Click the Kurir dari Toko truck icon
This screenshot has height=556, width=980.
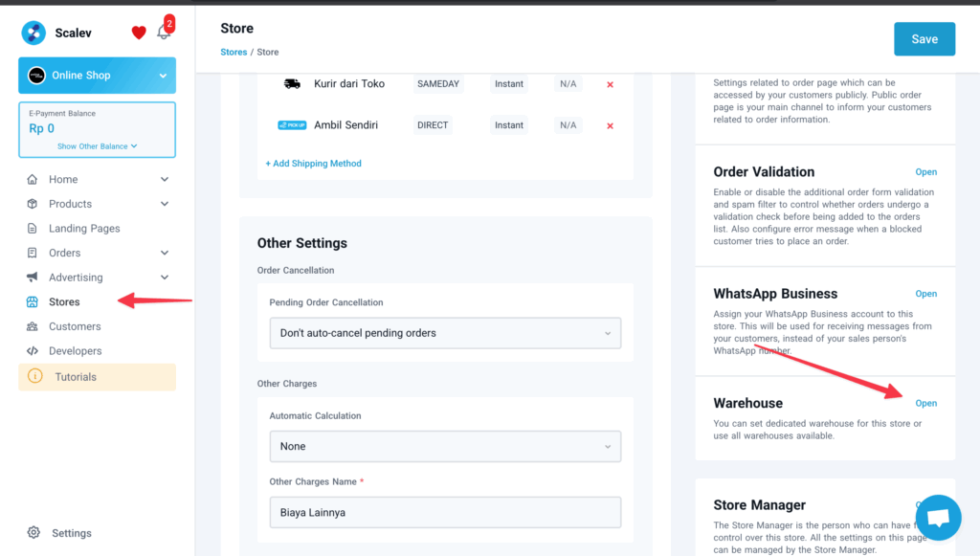click(x=292, y=83)
